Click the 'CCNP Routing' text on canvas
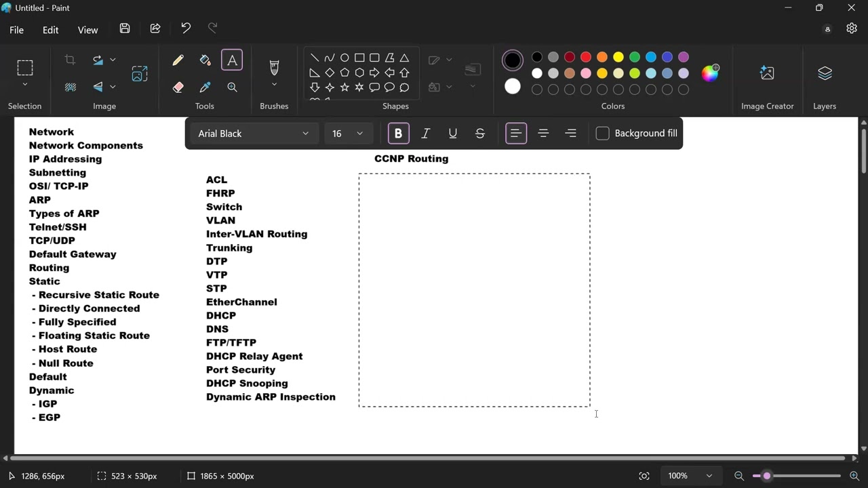Image resolution: width=868 pixels, height=488 pixels. click(x=412, y=159)
